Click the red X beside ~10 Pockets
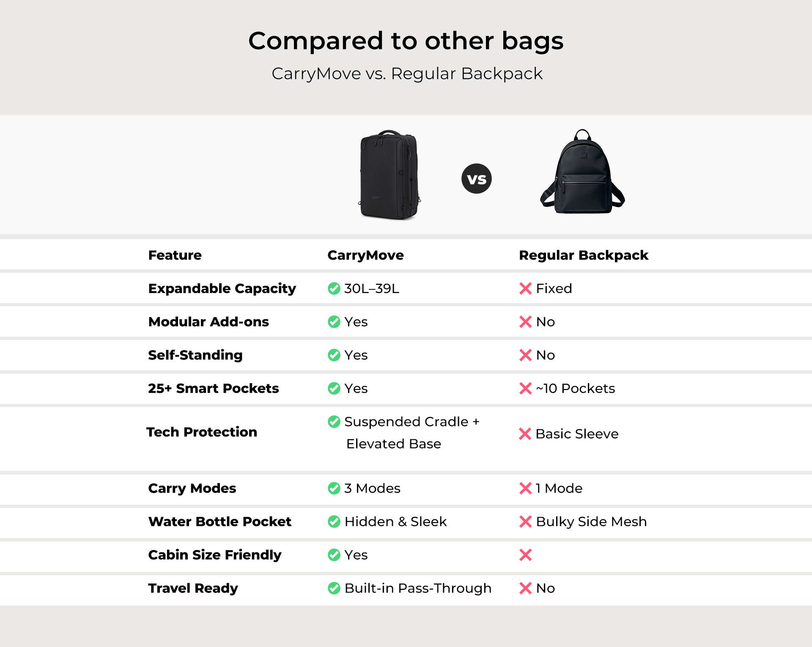Viewport: 812px width, 647px height. click(525, 388)
